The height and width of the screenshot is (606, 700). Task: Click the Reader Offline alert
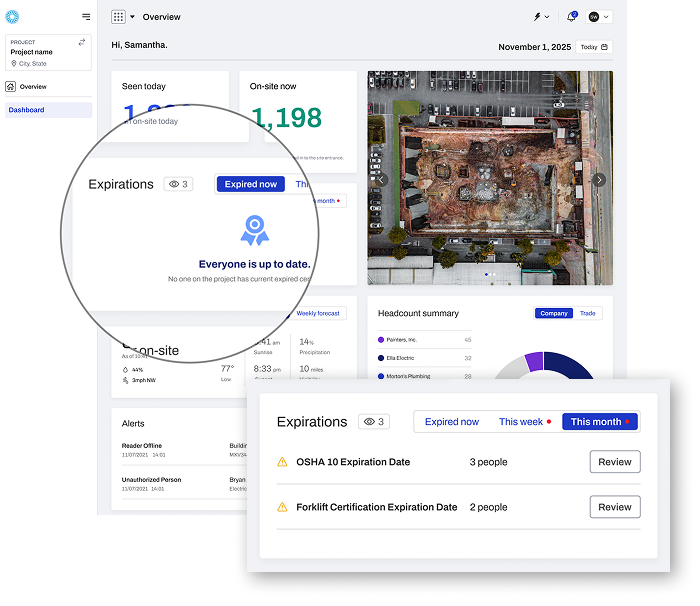coord(183,450)
